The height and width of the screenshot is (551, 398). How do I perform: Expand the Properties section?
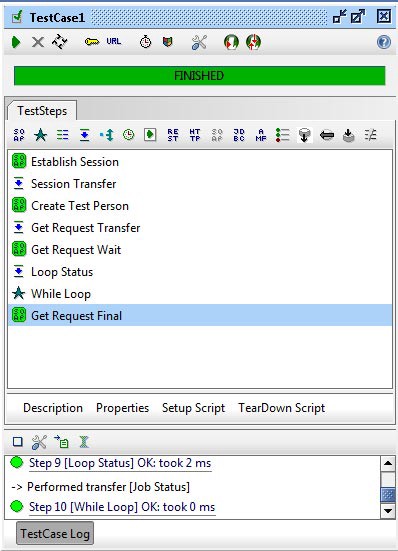122,408
